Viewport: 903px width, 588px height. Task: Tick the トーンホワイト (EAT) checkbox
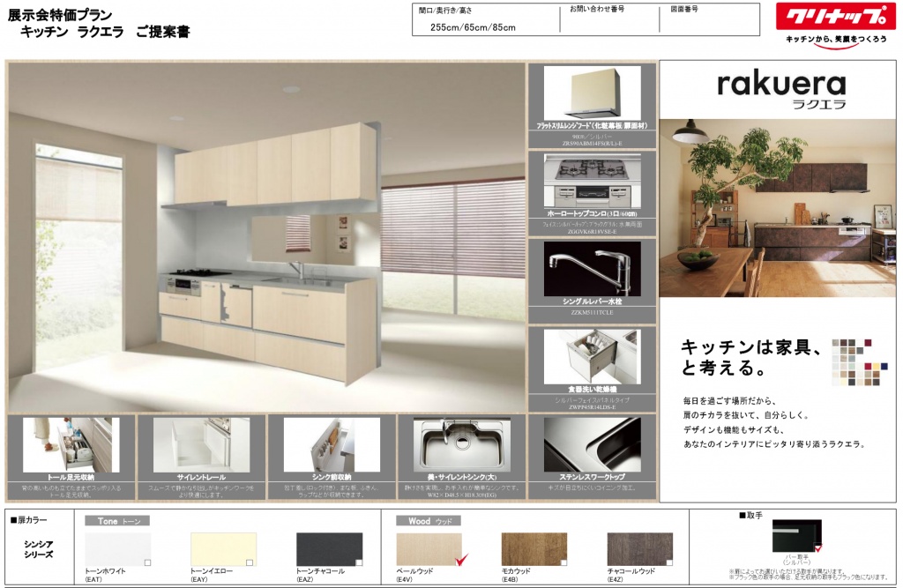pos(147,562)
